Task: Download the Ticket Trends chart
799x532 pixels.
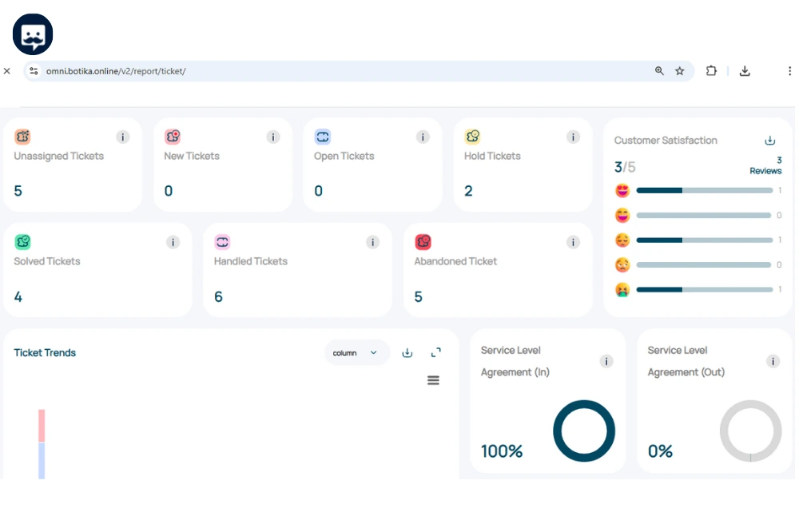Action: point(407,353)
